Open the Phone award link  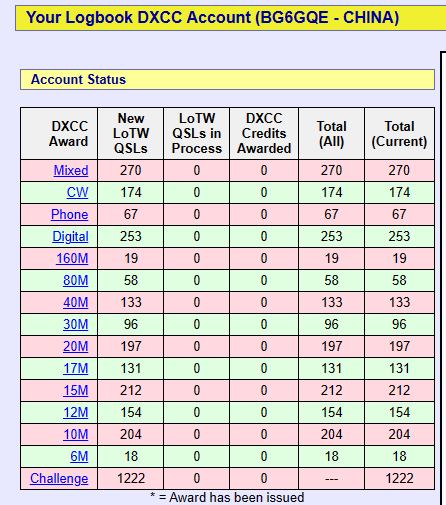click(69, 214)
